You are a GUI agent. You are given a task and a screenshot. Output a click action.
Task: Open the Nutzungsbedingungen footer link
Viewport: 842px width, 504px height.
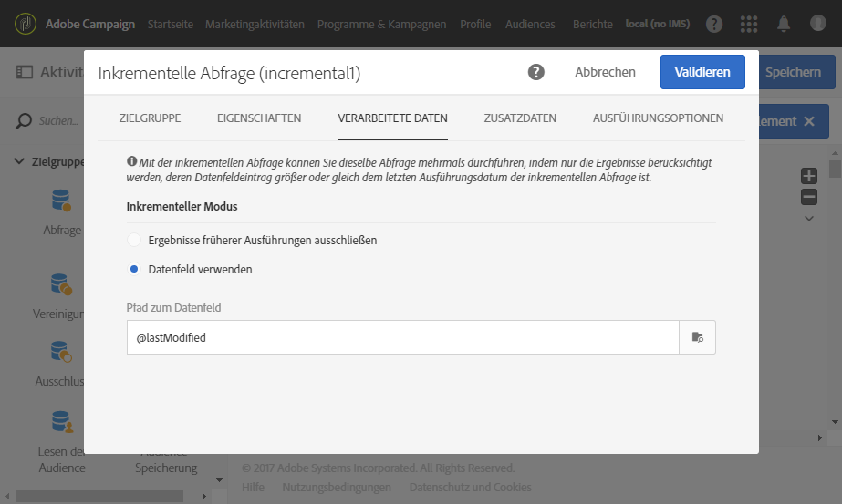pyautogui.click(x=337, y=487)
